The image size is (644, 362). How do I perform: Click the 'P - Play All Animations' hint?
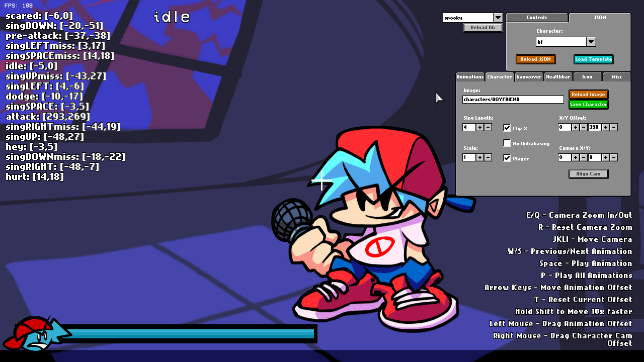(587, 275)
